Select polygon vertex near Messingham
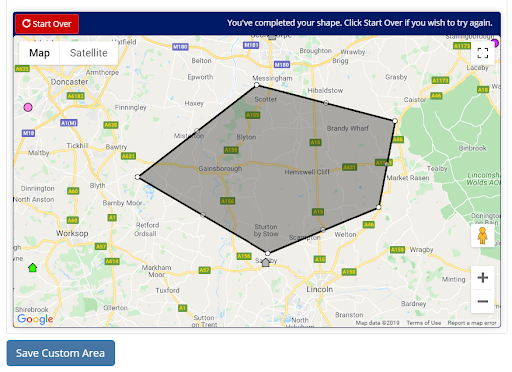The height and width of the screenshot is (372, 512). 256,85
